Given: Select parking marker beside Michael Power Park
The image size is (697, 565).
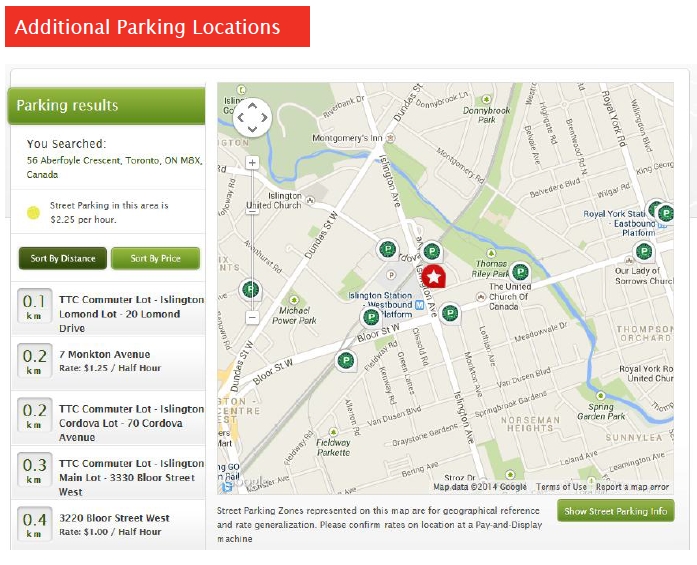Looking at the screenshot, I should point(251,290).
